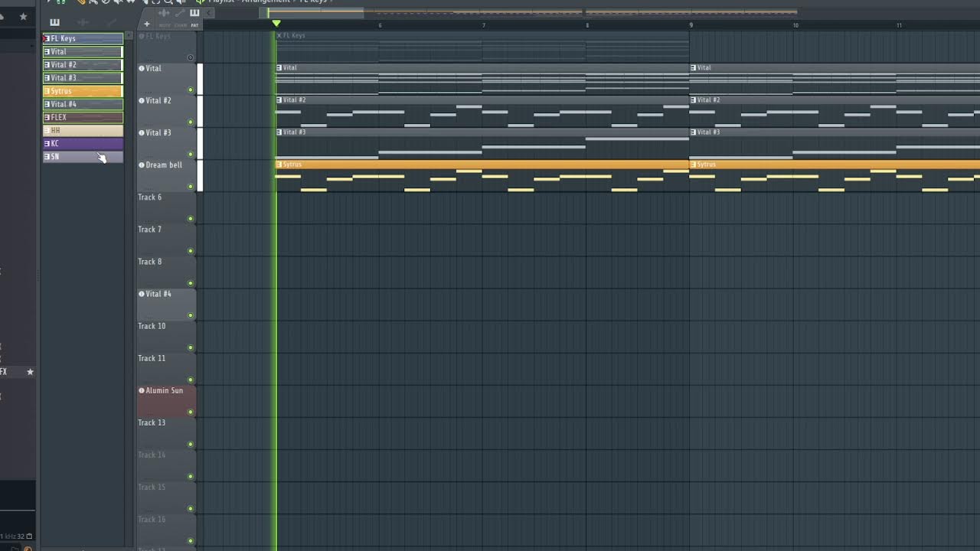Click the piano icon beside CHAN in header
Screen dimensions: 980x551
(194, 13)
